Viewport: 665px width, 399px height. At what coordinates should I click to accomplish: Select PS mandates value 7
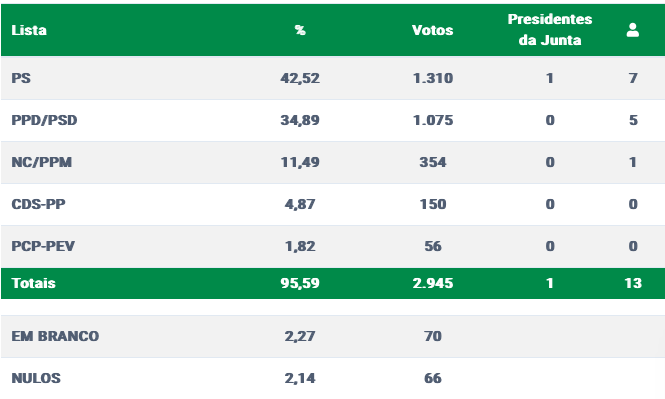(633, 78)
